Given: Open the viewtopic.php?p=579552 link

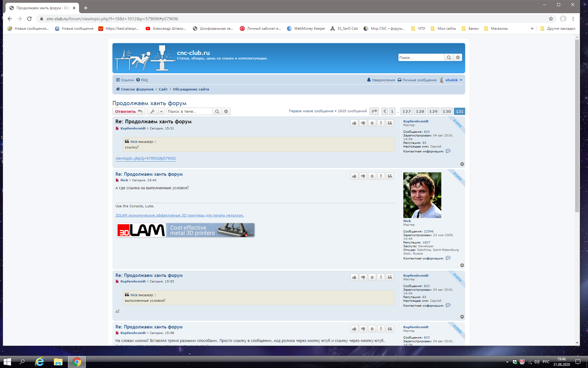Looking at the screenshot, I should [145, 159].
